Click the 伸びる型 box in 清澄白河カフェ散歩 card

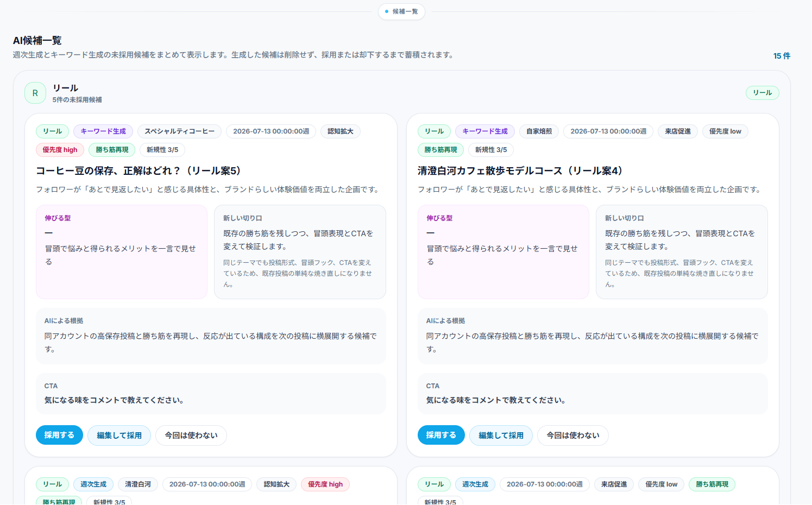[x=503, y=252]
